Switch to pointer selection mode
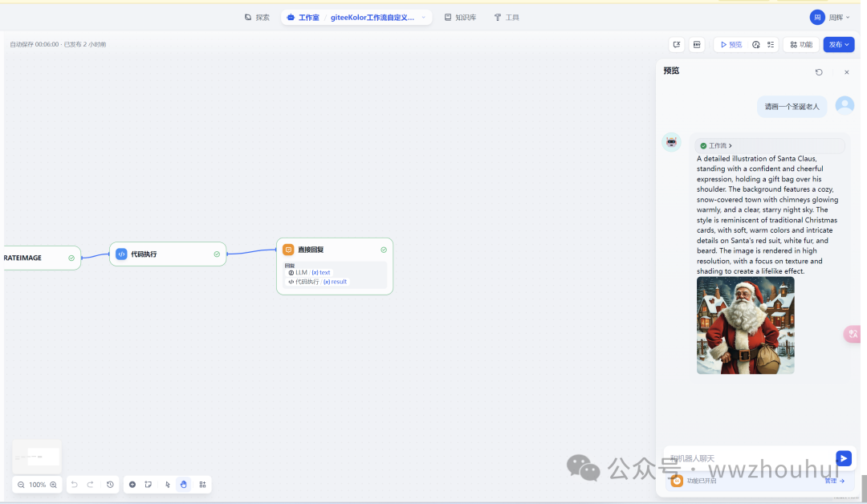The image size is (867, 504). tap(168, 485)
